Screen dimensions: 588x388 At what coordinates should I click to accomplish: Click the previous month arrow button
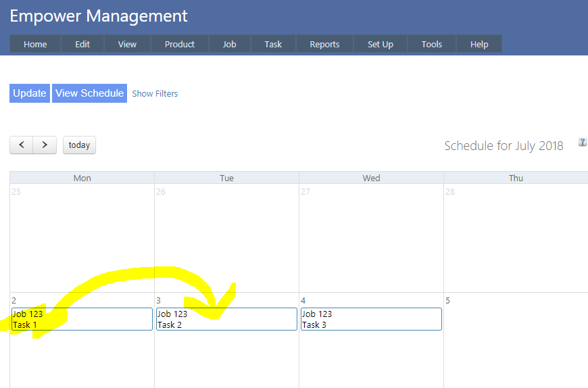coord(22,145)
